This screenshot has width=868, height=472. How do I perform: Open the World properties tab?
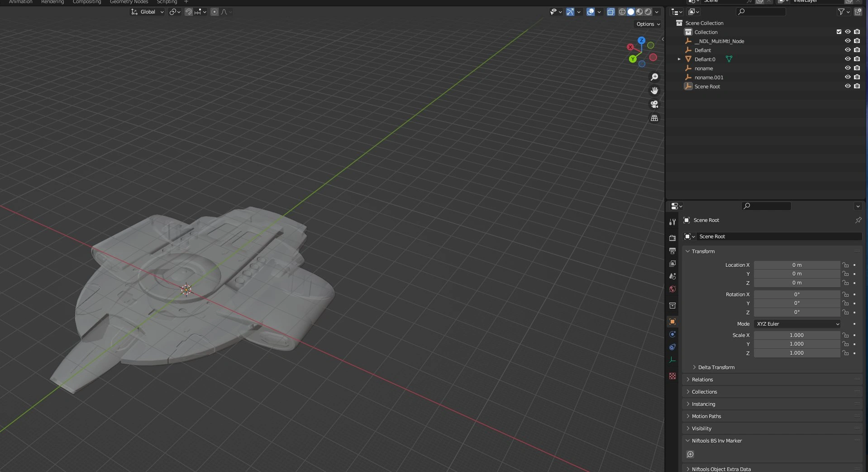point(672,289)
